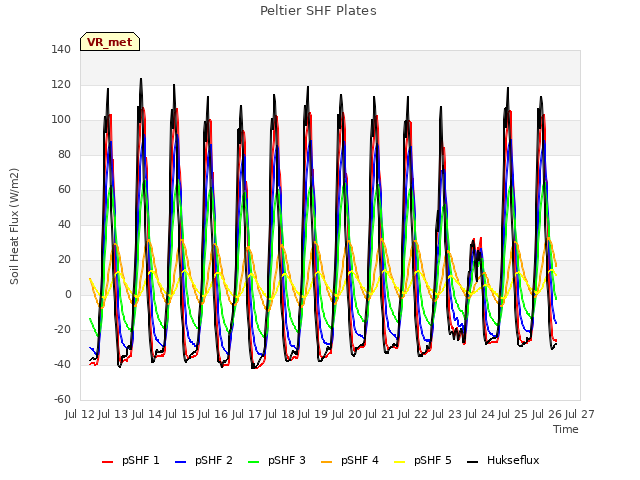Click the -20 y-axis tick label
This screenshot has height=480, width=640.
[62, 329]
